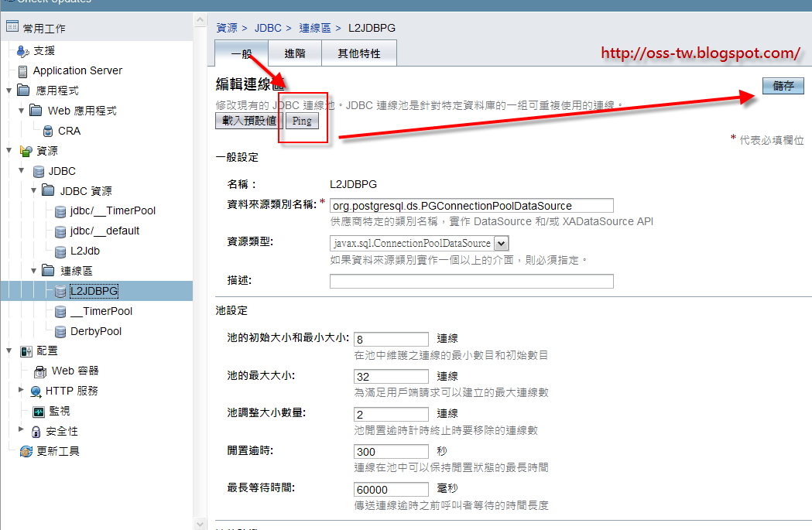The image size is (812, 530).
Task: Click the 配置 configuration icon
Action: [26, 351]
